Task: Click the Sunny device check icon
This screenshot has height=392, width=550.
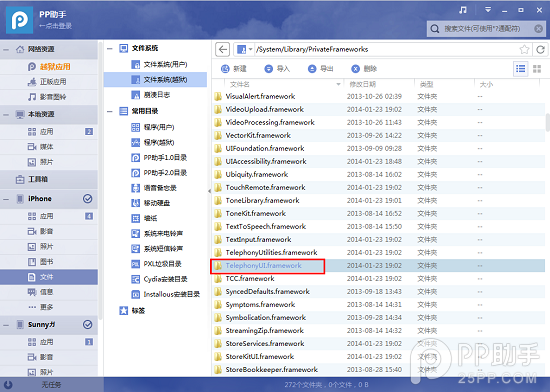Action: [88, 324]
